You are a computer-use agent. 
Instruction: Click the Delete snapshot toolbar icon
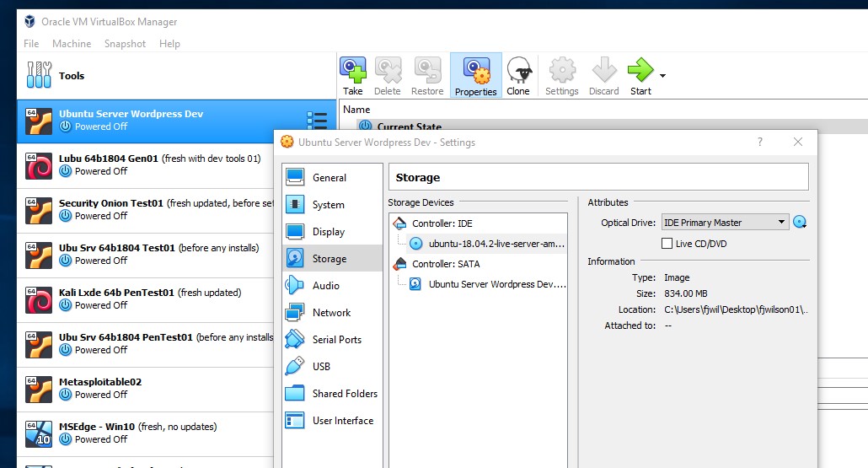[388, 76]
